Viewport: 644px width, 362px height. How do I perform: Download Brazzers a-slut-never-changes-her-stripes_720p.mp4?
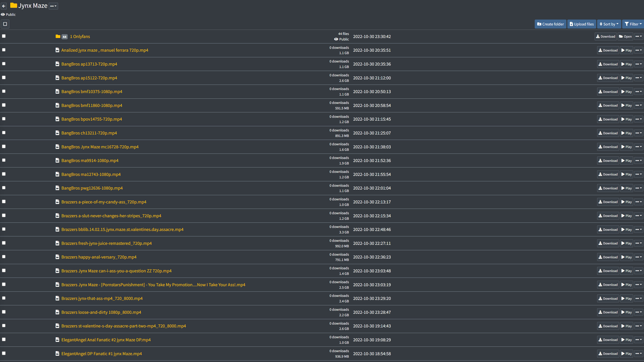[x=608, y=216]
